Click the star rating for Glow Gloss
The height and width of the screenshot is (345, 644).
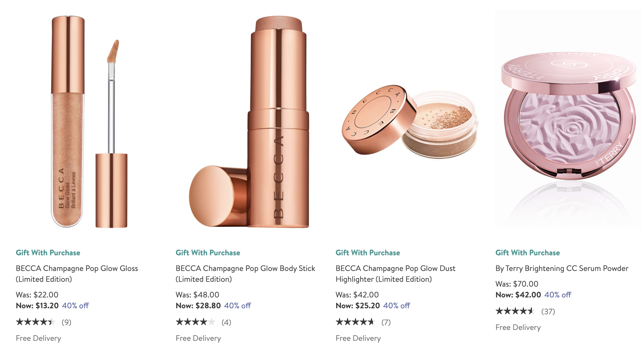point(36,322)
